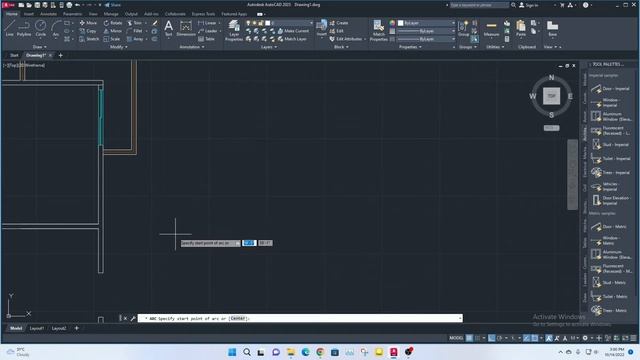
Task: Click the Erase tool icon
Action: 155,23
